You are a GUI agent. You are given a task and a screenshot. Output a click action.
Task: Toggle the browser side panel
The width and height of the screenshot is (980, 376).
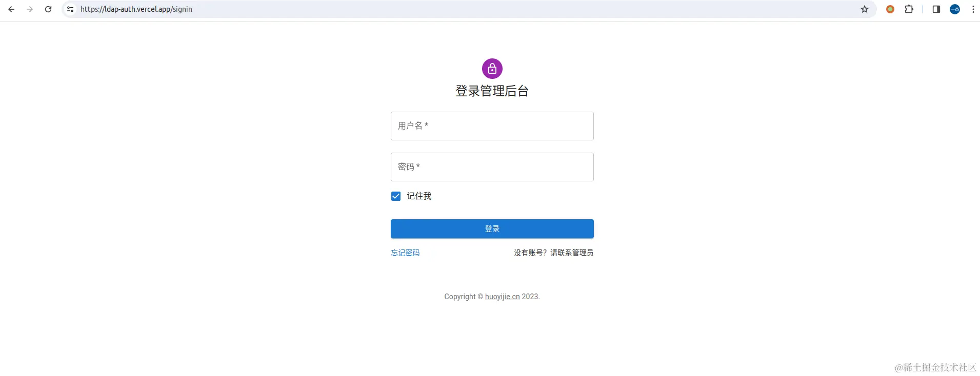(936, 9)
